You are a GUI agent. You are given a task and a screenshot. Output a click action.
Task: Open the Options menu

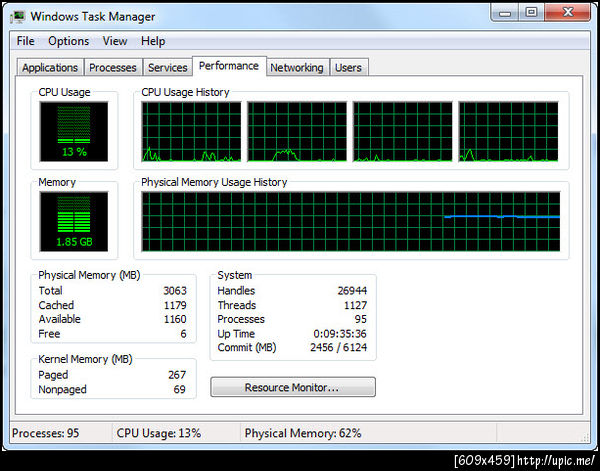pyautogui.click(x=68, y=41)
